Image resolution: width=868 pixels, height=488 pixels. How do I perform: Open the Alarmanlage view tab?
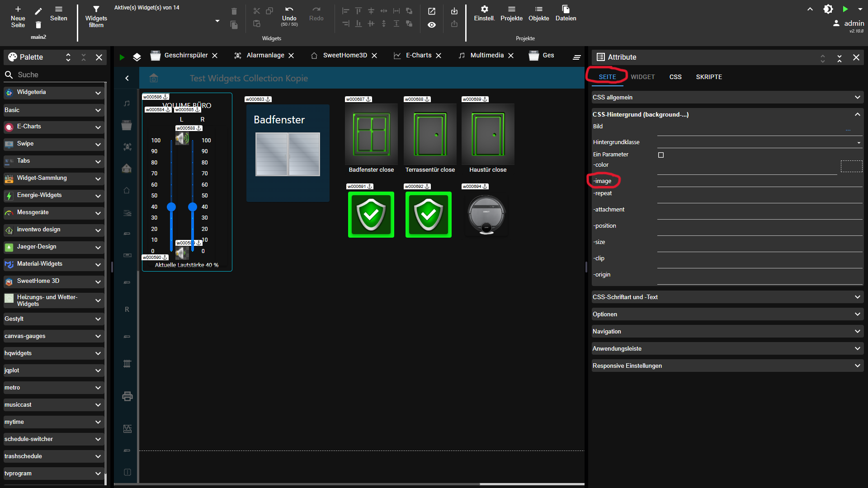click(265, 55)
